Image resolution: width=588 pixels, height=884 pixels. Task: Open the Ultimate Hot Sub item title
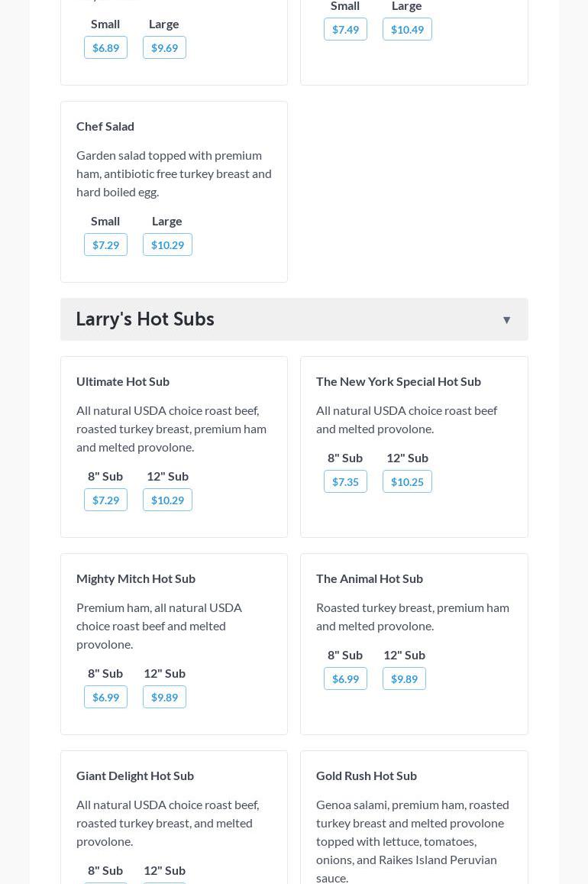(123, 381)
